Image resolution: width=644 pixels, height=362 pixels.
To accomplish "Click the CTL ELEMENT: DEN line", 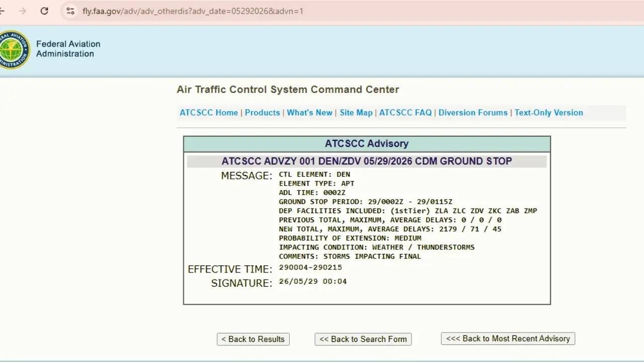I will click(x=314, y=174).
